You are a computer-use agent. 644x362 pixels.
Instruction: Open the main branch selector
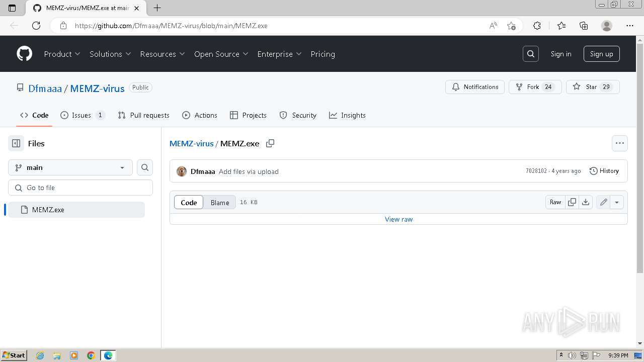tap(70, 167)
